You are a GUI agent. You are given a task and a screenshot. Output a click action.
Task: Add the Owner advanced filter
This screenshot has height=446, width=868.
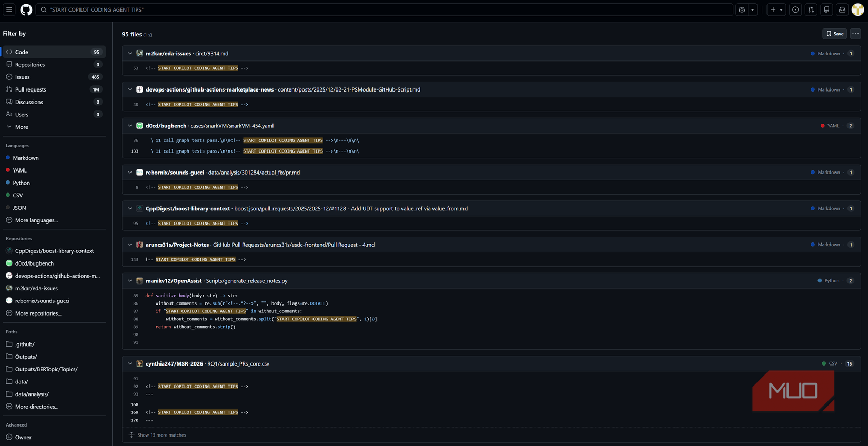[x=54, y=437]
